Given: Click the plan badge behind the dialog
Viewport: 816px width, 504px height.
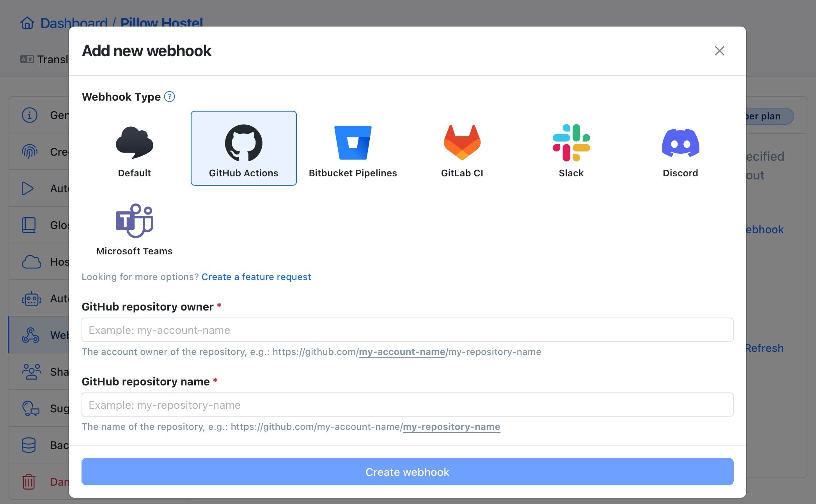Looking at the screenshot, I should [x=769, y=116].
